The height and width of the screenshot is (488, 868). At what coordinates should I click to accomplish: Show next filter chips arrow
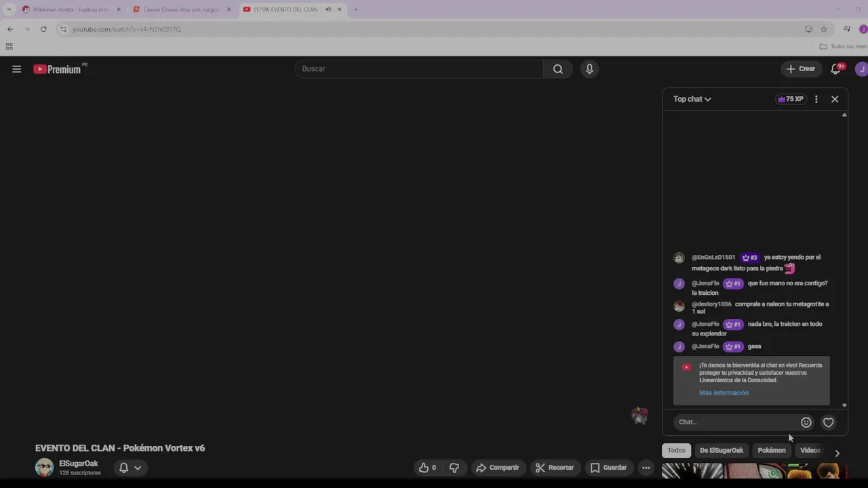pyautogui.click(x=837, y=453)
